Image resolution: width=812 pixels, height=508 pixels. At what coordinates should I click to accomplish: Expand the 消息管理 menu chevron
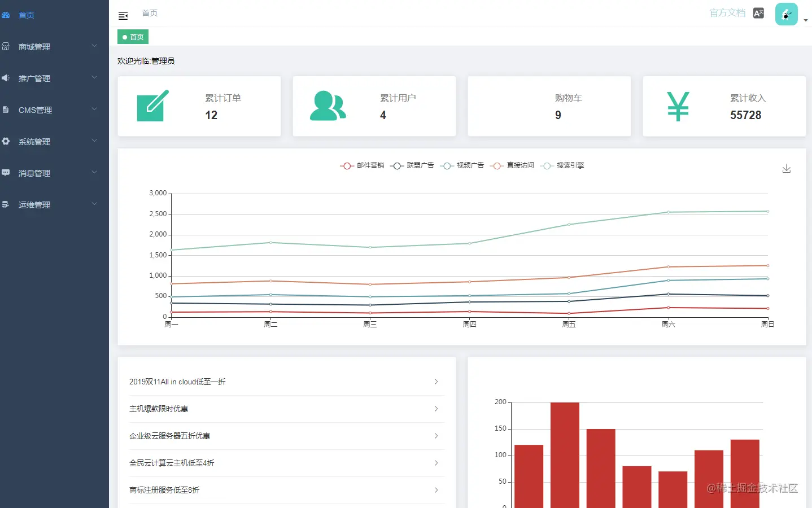[x=94, y=172]
